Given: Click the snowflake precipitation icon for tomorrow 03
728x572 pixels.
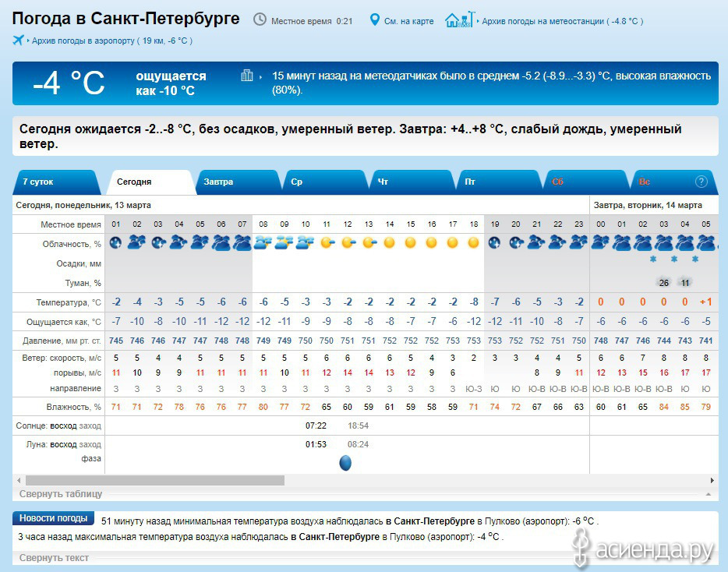Looking at the screenshot, I should tap(653, 259).
